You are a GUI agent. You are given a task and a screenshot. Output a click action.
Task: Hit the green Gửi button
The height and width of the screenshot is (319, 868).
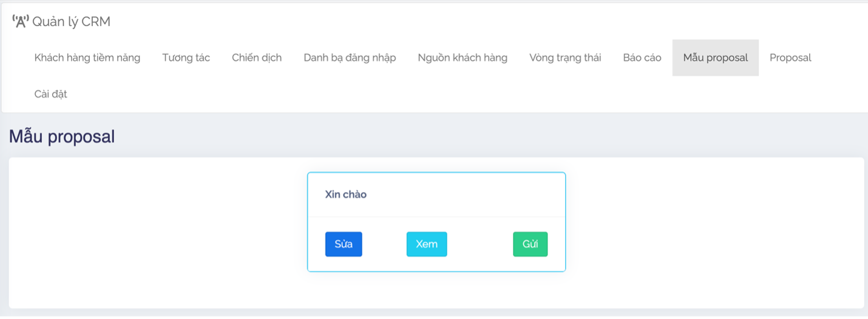pos(530,244)
